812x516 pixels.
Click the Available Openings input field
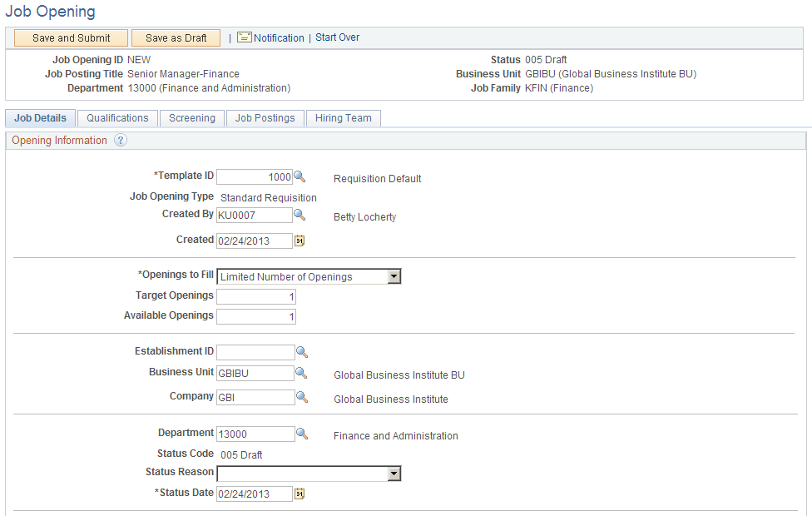[255, 316]
